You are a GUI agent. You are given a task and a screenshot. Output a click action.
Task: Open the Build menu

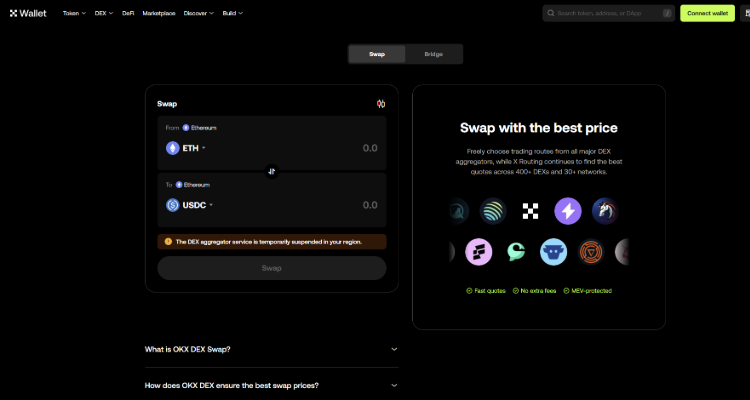pos(232,13)
